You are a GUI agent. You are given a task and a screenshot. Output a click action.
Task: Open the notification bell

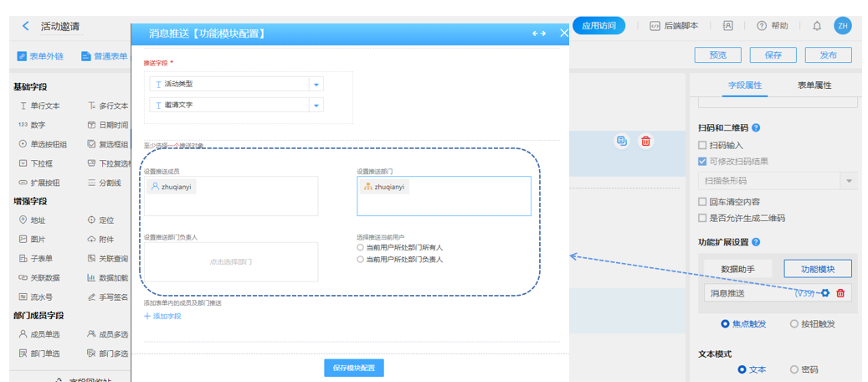point(817,26)
